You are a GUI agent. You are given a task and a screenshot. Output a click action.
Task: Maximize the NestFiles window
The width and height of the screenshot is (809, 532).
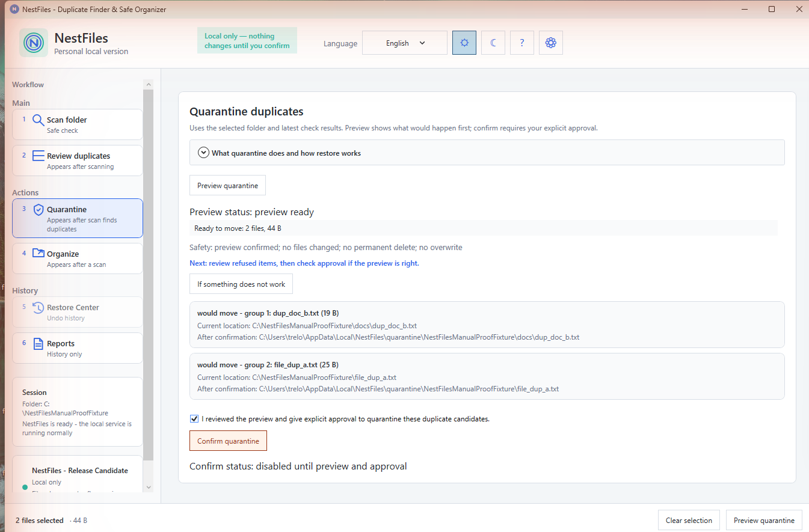point(772,9)
